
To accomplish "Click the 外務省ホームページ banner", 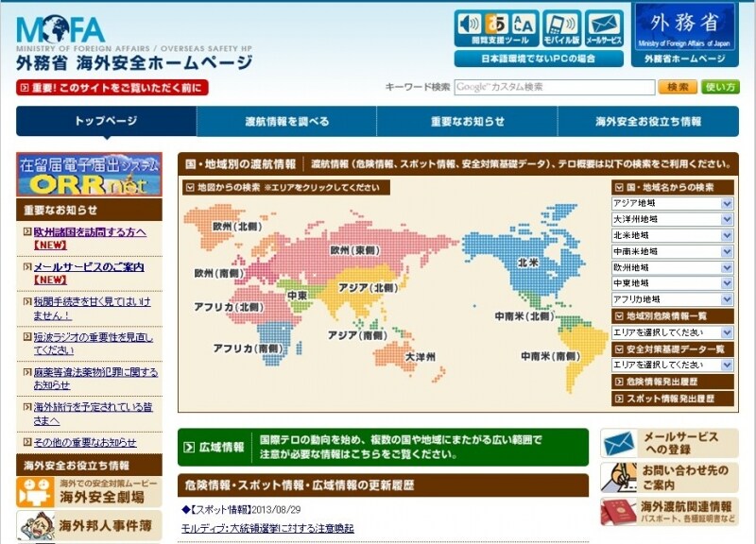I will pos(684,35).
